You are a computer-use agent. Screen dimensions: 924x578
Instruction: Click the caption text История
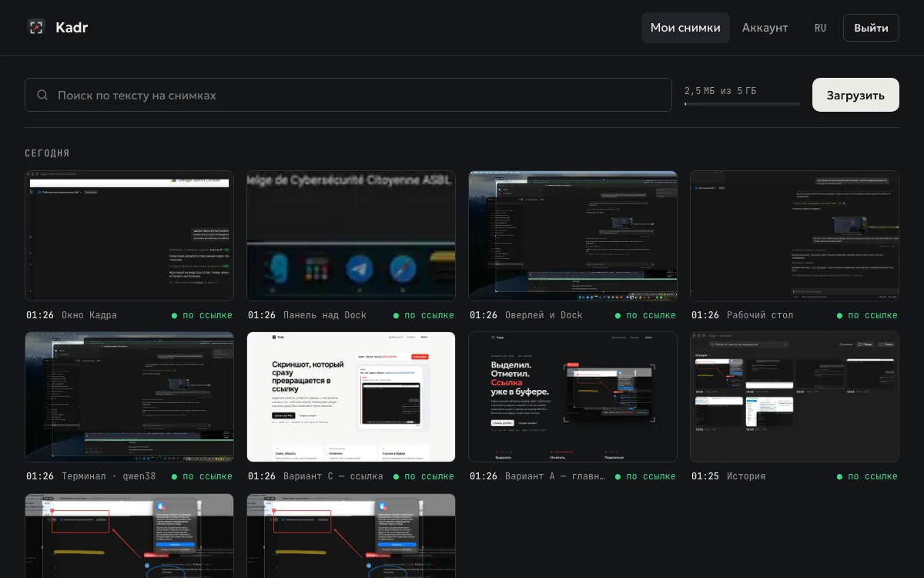(746, 476)
